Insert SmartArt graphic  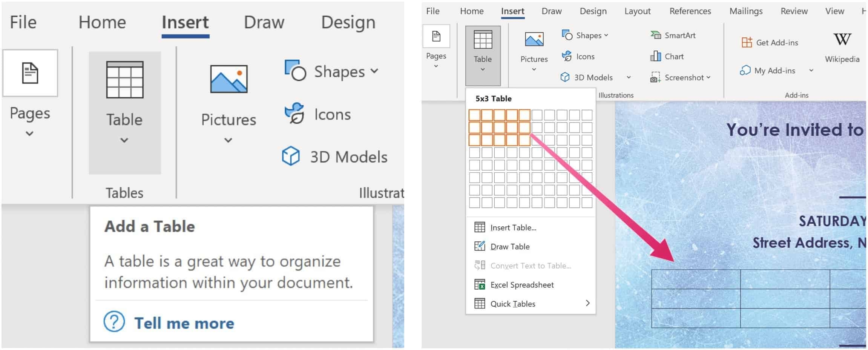pyautogui.click(x=673, y=35)
